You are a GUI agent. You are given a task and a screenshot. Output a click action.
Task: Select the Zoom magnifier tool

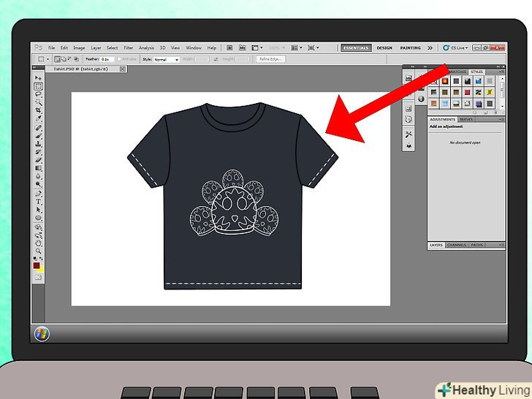click(x=39, y=250)
